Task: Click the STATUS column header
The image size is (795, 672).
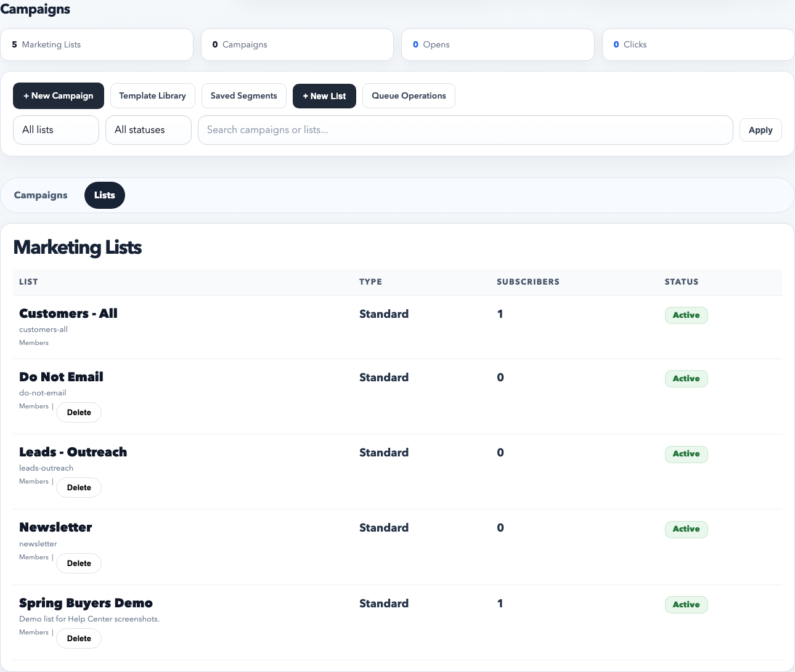Action: click(x=682, y=282)
